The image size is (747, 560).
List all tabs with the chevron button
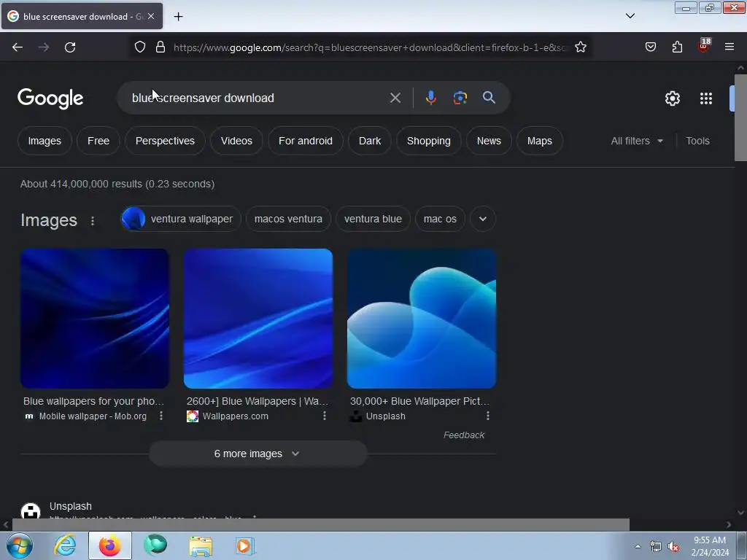click(x=630, y=16)
